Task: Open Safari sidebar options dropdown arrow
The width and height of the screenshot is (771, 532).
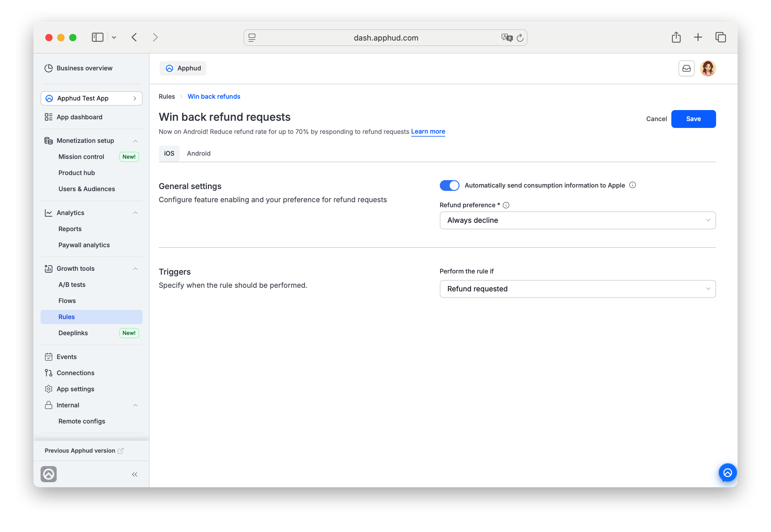Action: coord(114,38)
